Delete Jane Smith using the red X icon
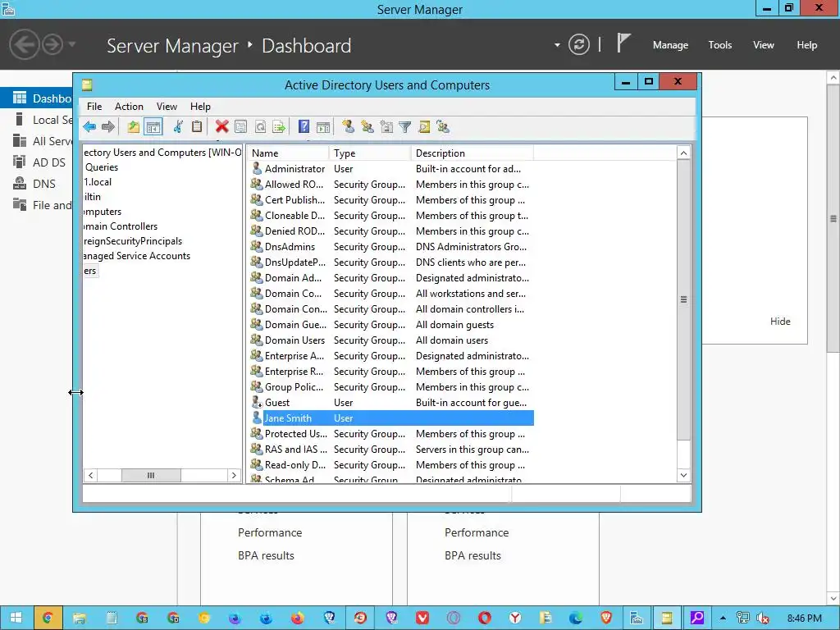The width and height of the screenshot is (840, 630). point(221,127)
